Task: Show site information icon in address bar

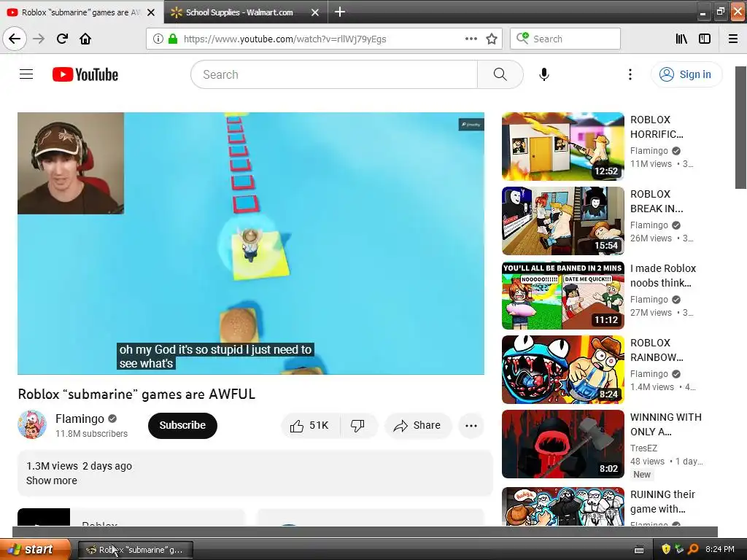Action: 158,39
